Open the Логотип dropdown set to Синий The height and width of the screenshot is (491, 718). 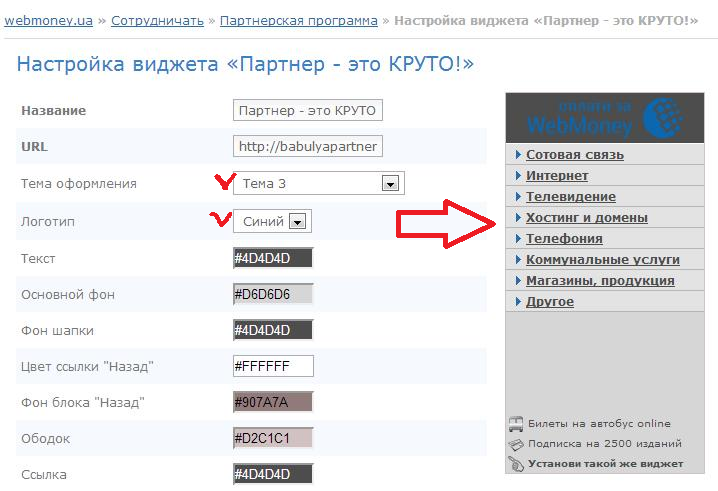point(298,222)
